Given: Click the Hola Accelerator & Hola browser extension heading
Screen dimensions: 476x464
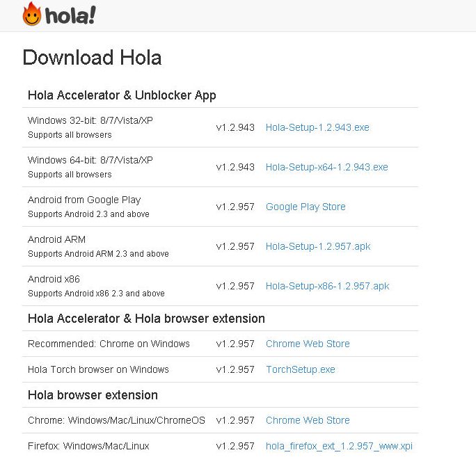Looking at the screenshot, I should 146,319.
